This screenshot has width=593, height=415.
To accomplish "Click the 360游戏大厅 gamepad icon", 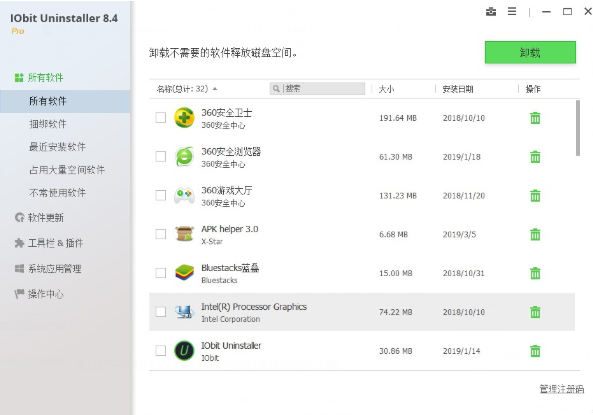I will point(184,196).
